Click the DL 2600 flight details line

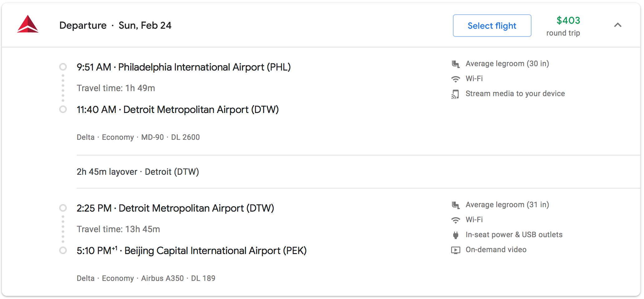click(x=138, y=137)
